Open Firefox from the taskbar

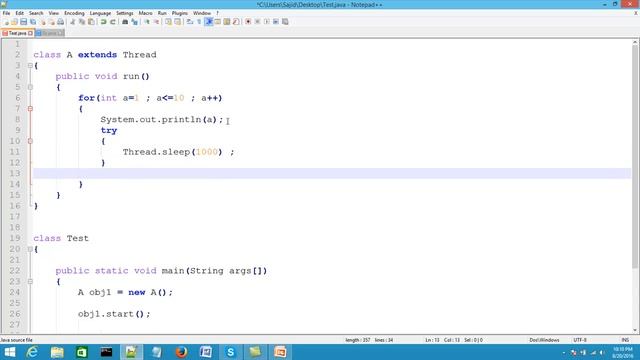[181, 352]
